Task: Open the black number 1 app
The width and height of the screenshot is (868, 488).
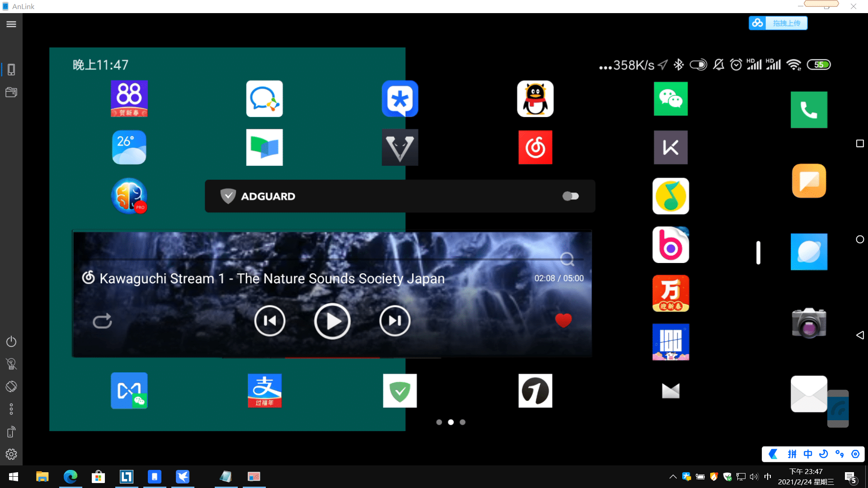Action: coord(535,391)
